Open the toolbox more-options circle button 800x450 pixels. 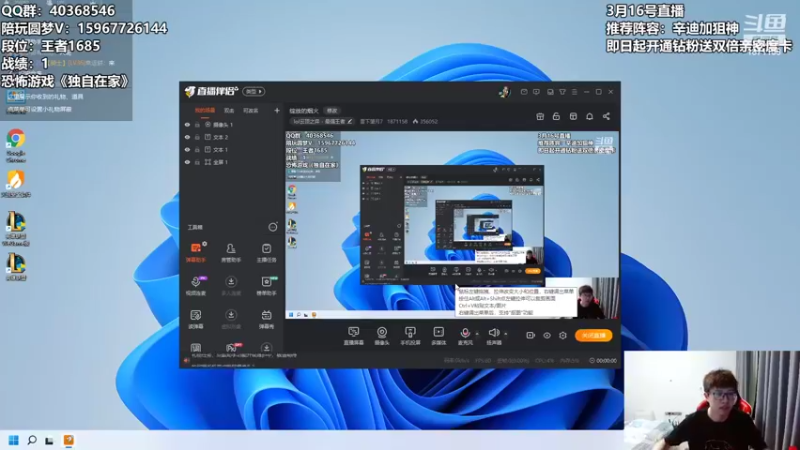click(x=273, y=227)
